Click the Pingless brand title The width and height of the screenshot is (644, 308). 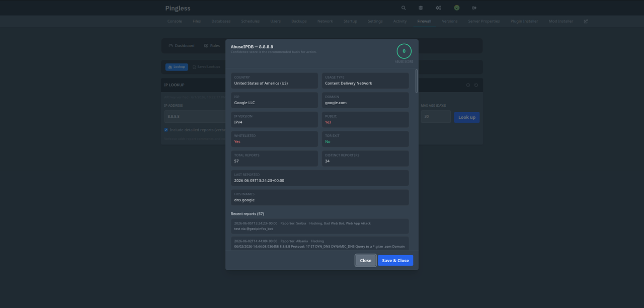click(x=178, y=8)
